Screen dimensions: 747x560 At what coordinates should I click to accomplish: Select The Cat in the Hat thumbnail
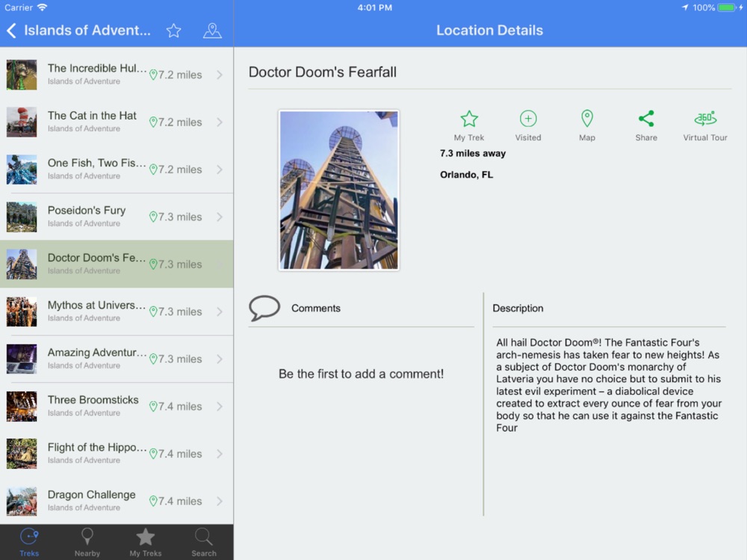coord(22,122)
